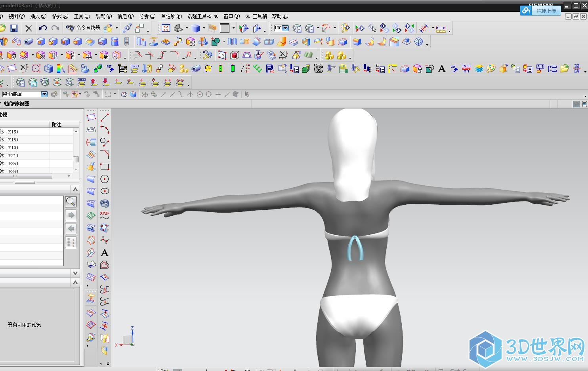Click the red up-arrow layer icon
The width and height of the screenshot is (588, 371).
pyautogui.click(x=94, y=82)
